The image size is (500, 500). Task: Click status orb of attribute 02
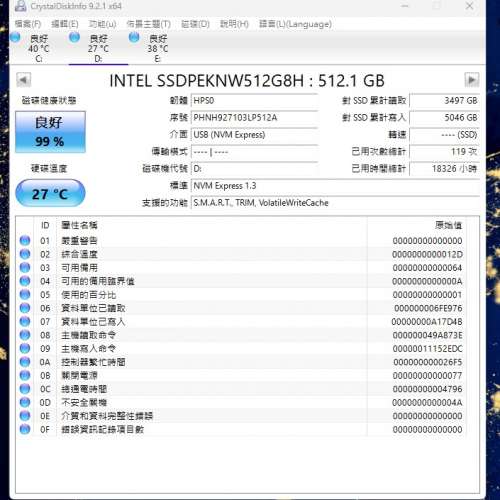tap(25, 254)
